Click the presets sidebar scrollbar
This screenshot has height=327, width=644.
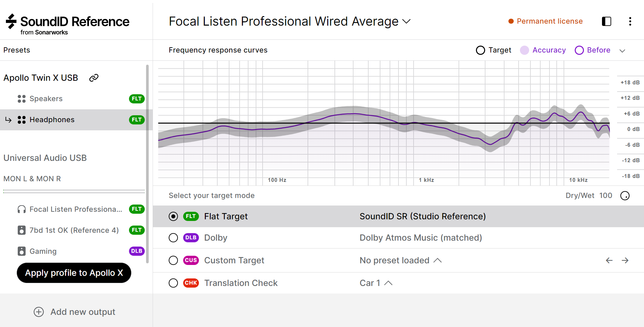[x=147, y=164]
